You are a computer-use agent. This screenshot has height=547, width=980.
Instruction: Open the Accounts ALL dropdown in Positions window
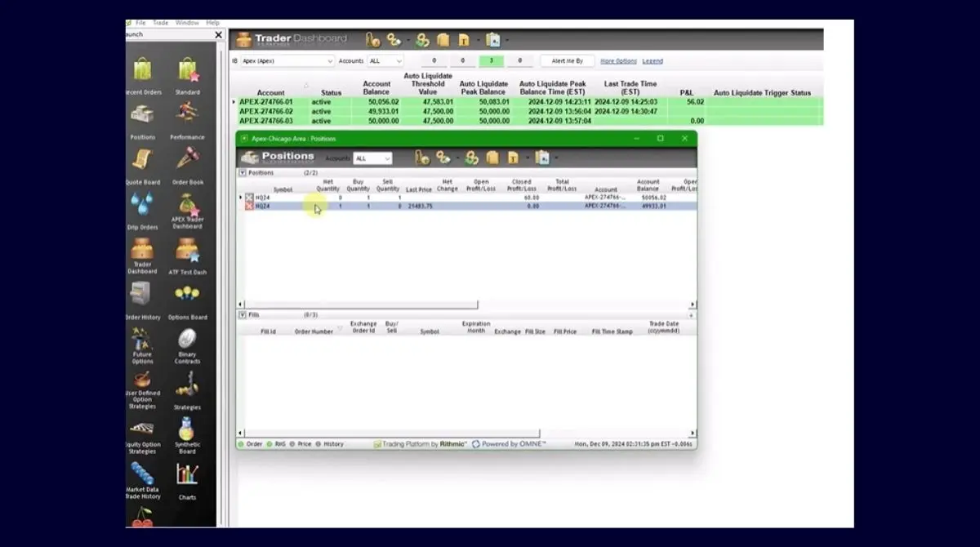pyautogui.click(x=373, y=158)
